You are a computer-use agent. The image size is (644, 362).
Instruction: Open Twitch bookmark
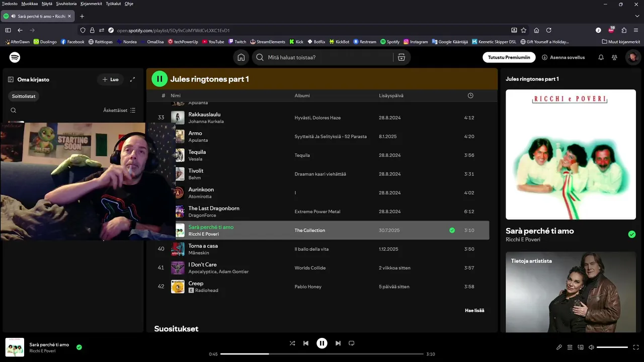pos(237,42)
